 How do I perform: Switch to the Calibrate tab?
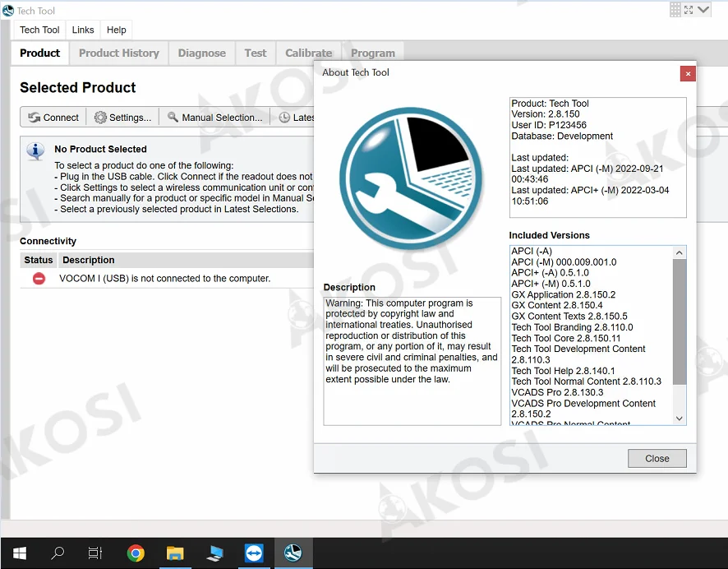coord(309,53)
